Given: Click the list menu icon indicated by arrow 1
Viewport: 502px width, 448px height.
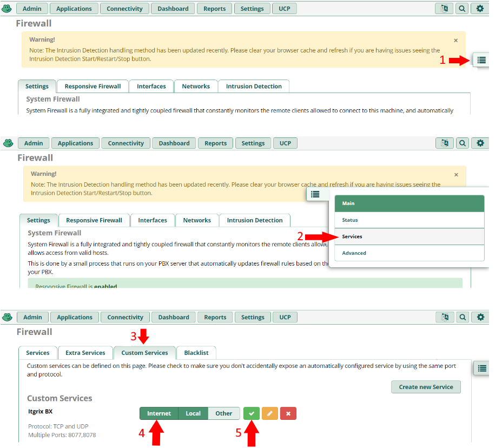Looking at the screenshot, I should pyautogui.click(x=481, y=60).
